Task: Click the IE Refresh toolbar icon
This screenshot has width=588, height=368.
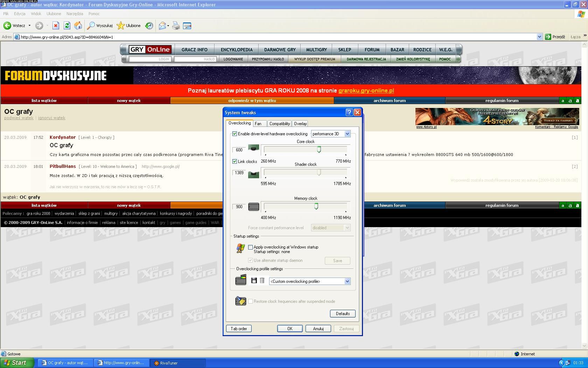Action: tap(67, 26)
